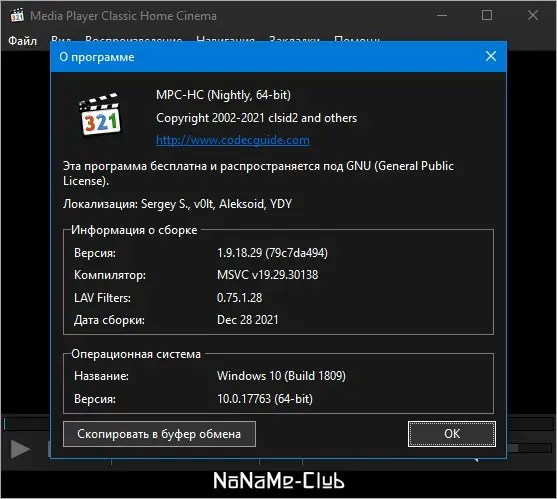Close the Media Player Classic main window
Image resolution: width=557 pixels, height=499 pixels.
532,15
